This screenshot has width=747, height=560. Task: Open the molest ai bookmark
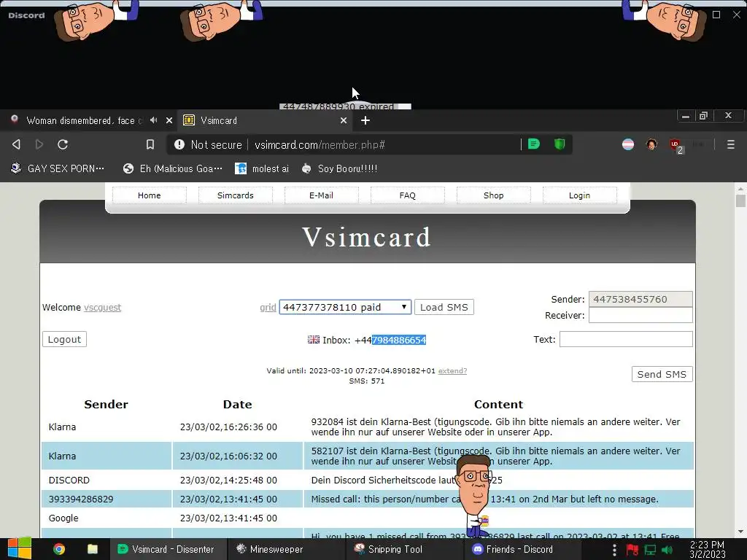pos(262,168)
